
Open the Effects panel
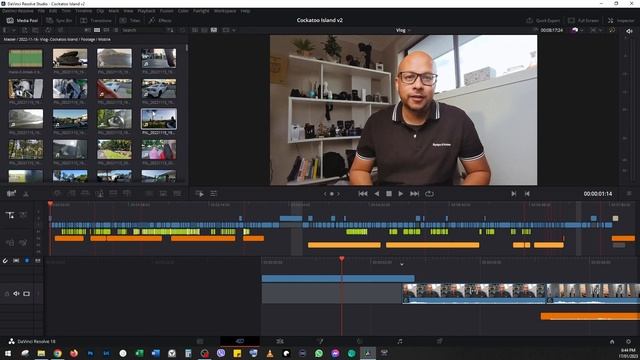pos(160,20)
